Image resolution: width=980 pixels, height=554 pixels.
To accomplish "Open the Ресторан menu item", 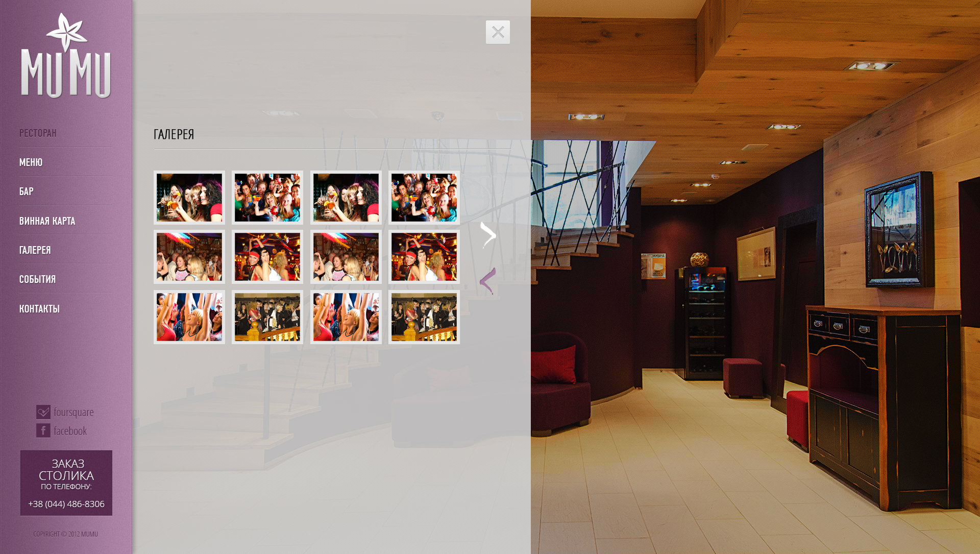I will click(x=38, y=133).
